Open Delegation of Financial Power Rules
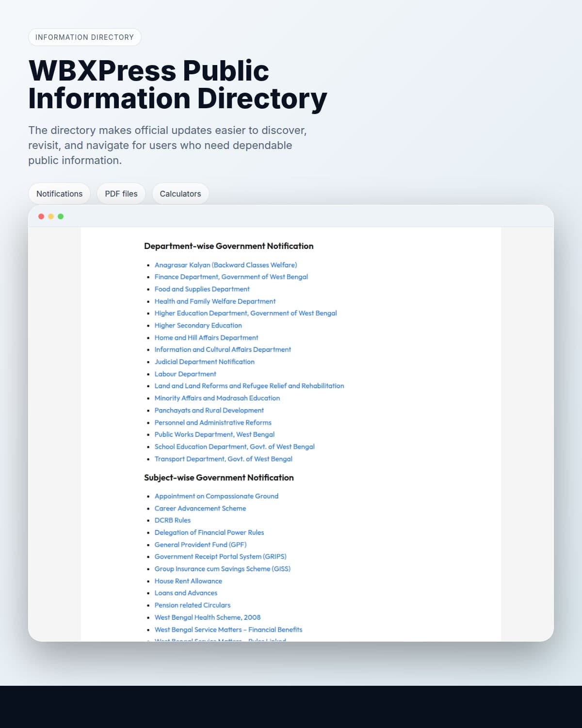 pyautogui.click(x=209, y=532)
